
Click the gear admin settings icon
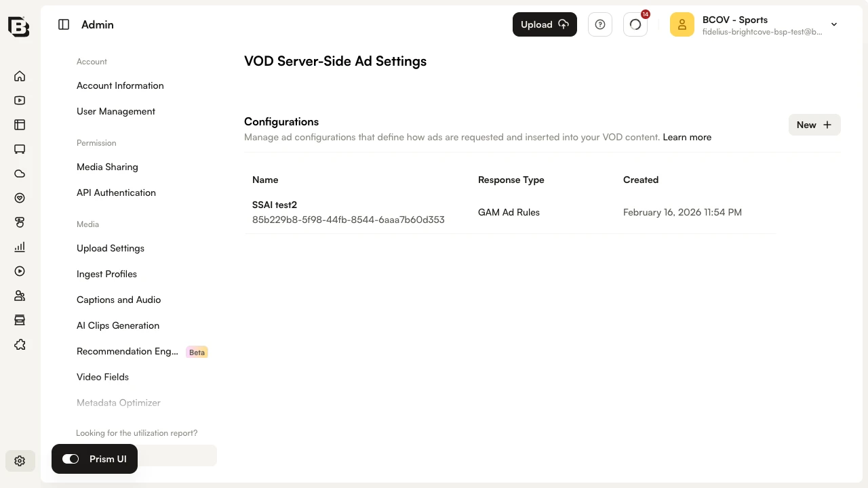pyautogui.click(x=20, y=461)
